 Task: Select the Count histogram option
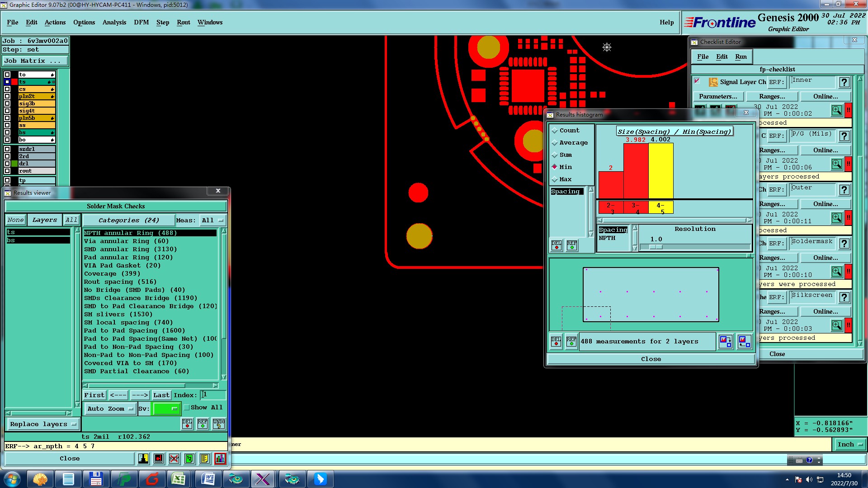(x=565, y=130)
